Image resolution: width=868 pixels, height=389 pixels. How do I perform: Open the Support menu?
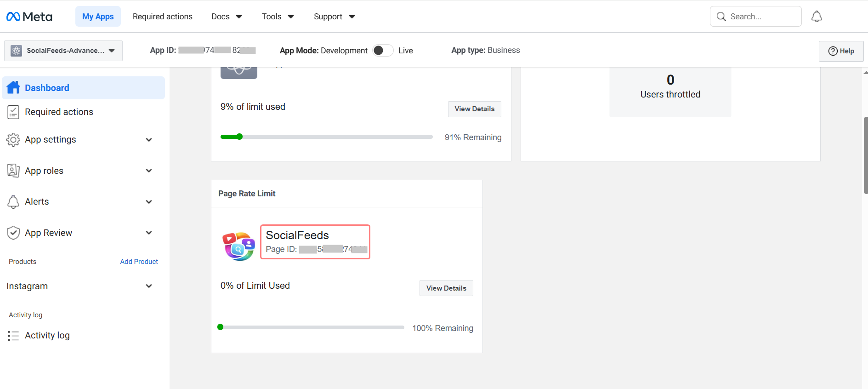pos(334,17)
